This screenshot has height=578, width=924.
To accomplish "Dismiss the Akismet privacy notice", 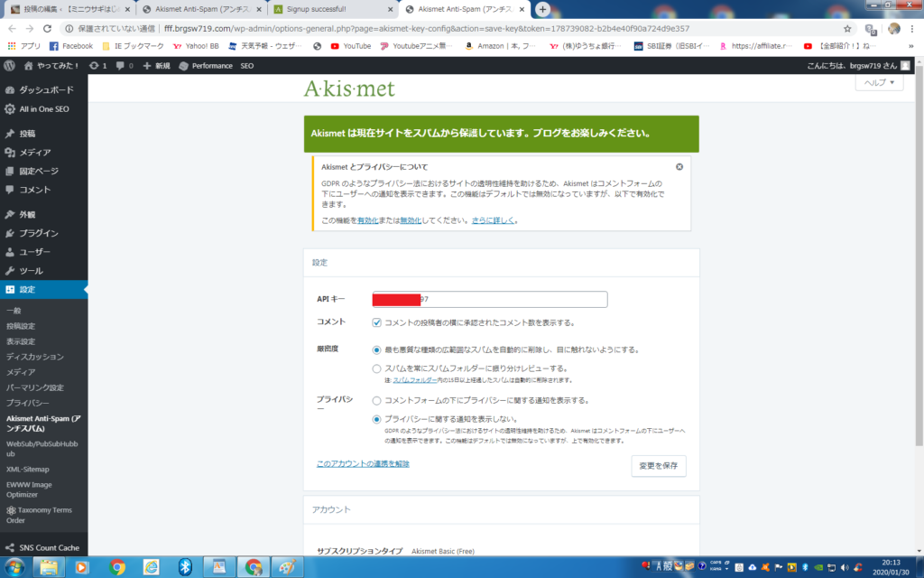I will tap(679, 167).
